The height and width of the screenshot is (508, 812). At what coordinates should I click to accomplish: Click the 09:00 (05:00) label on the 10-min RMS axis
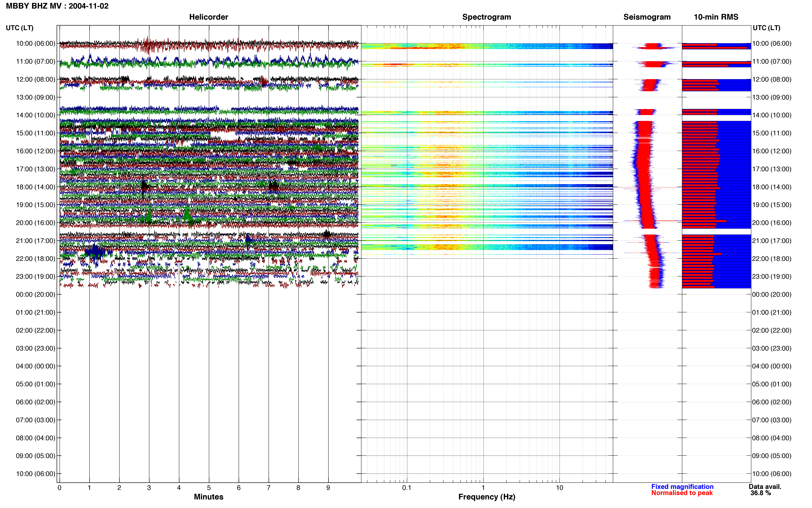coord(772,456)
